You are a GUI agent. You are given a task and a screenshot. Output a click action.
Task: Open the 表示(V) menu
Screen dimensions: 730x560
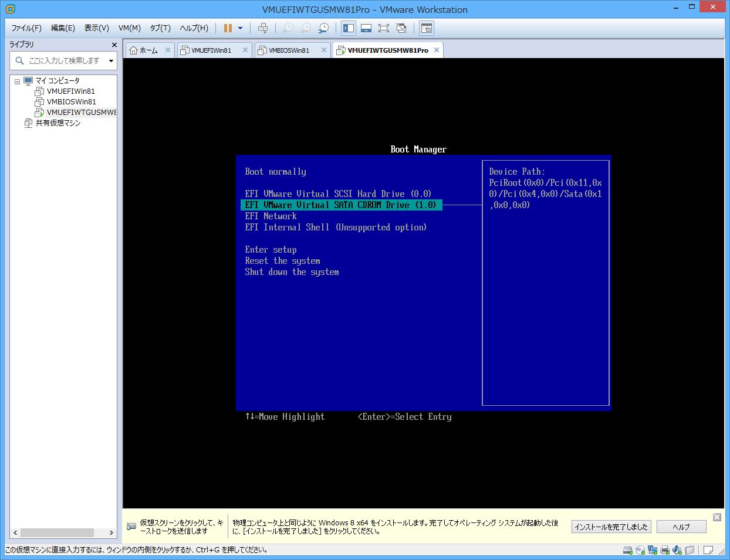click(x=96, y=28)
